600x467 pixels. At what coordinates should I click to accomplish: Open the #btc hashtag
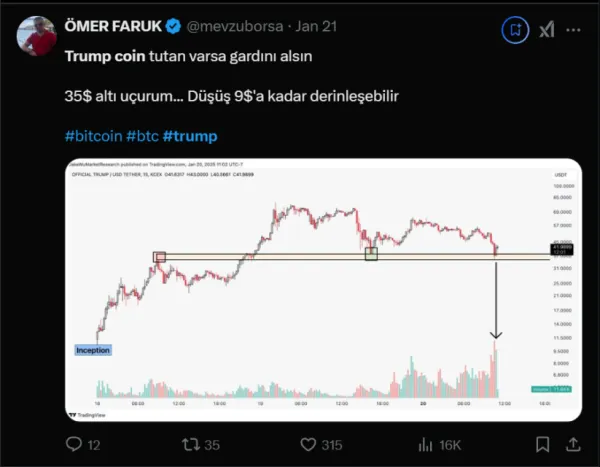[x=142, y=136]
